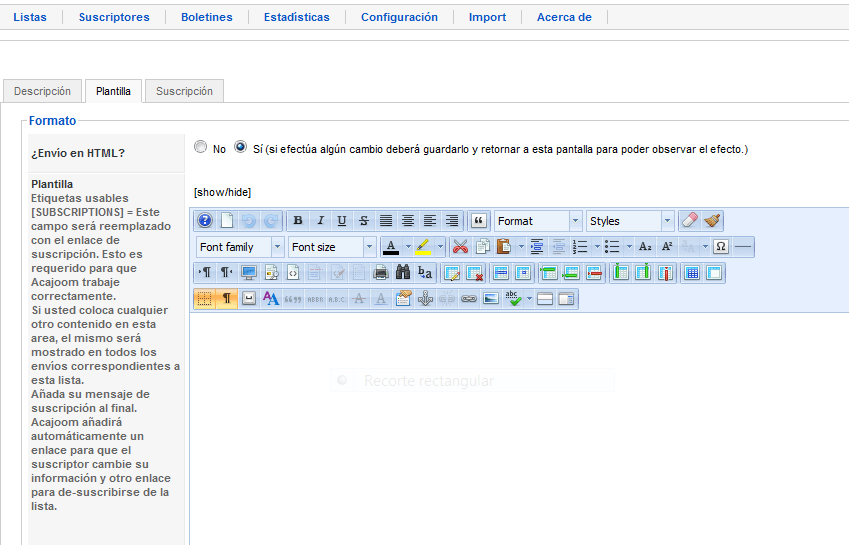This screenshot has height=545, width=849.
Task: Insert a blockquote with the quote icon
Action: [x=479, y=221]
